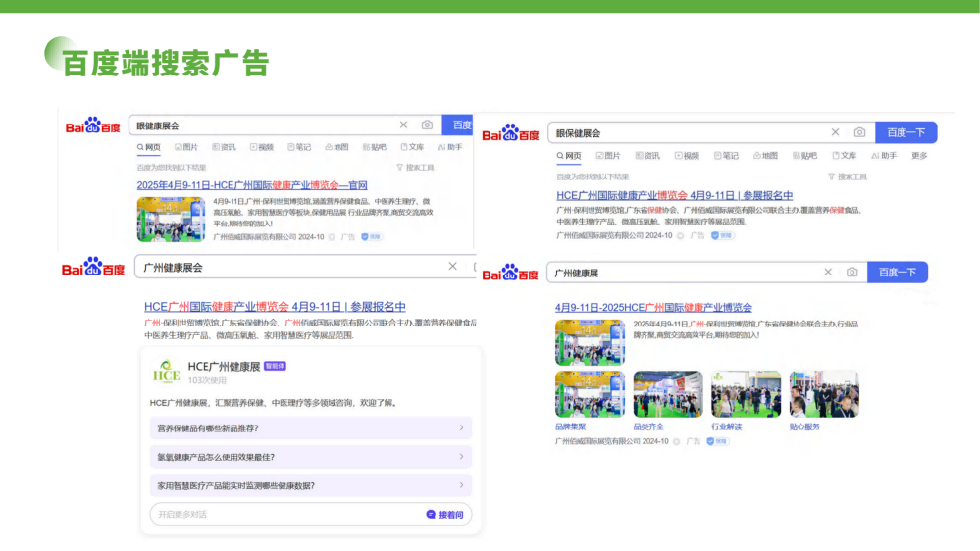Click Baidu logo beside 广州健康展 search

[510, 273]
